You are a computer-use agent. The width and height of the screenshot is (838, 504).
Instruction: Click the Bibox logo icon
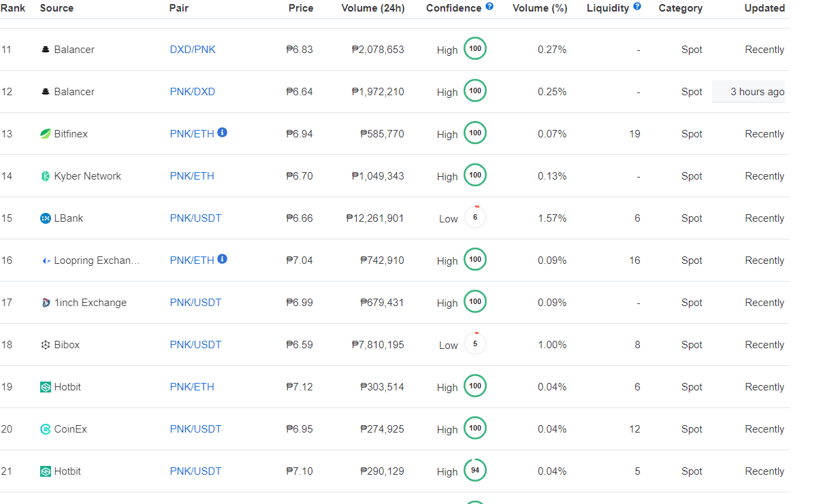point(46,345)
